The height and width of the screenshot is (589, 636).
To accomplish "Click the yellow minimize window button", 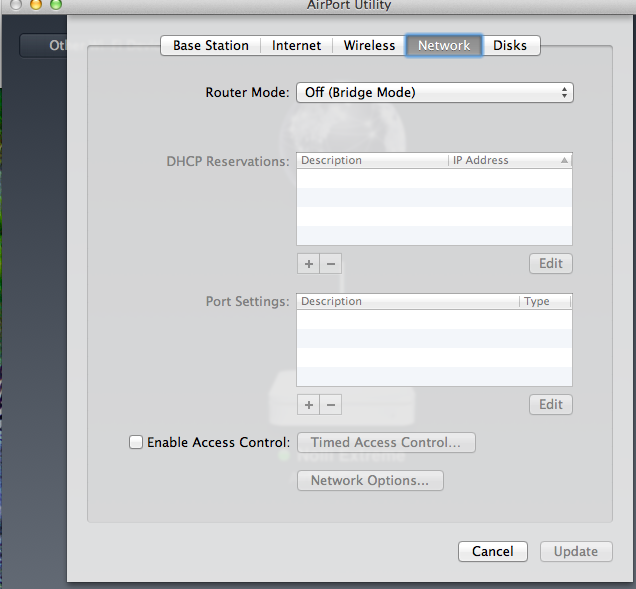I will (x=36, y=4).
